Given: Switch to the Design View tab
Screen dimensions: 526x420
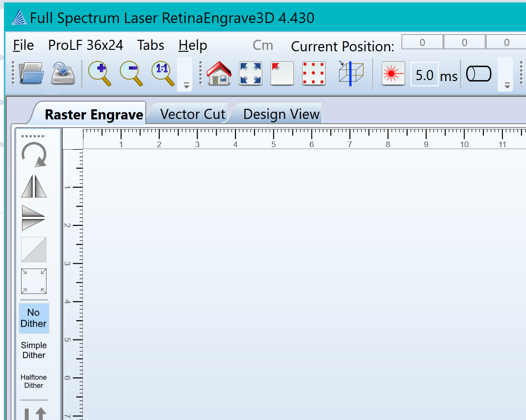Looking at the screenshot, I should pos(281,114).
